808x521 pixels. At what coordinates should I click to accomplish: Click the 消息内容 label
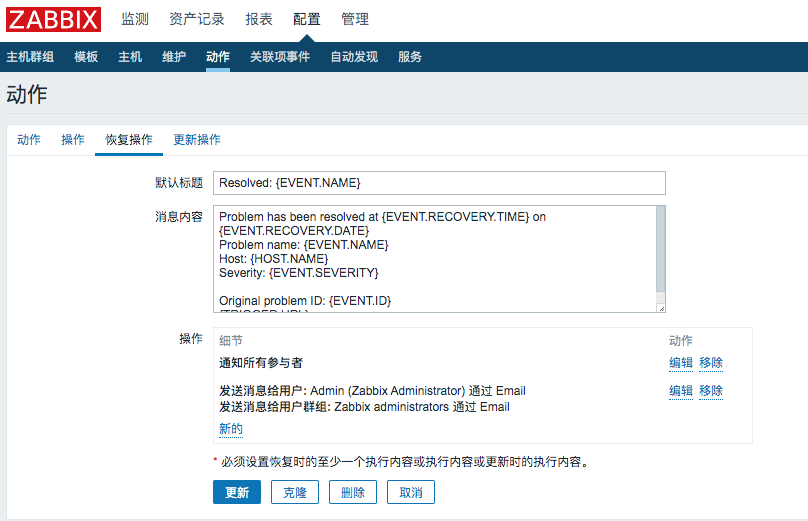tap(179, 217)
